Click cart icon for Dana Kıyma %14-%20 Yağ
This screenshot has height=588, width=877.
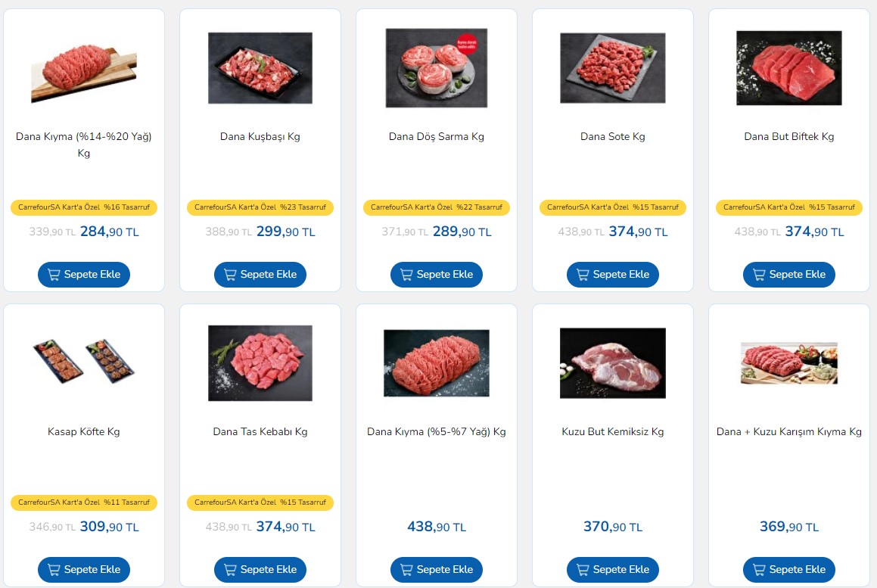coord(54,275)
